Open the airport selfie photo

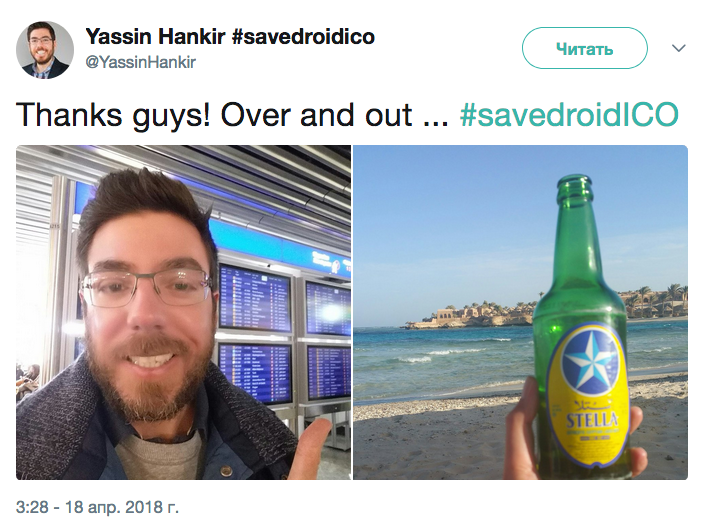[183, 312]
